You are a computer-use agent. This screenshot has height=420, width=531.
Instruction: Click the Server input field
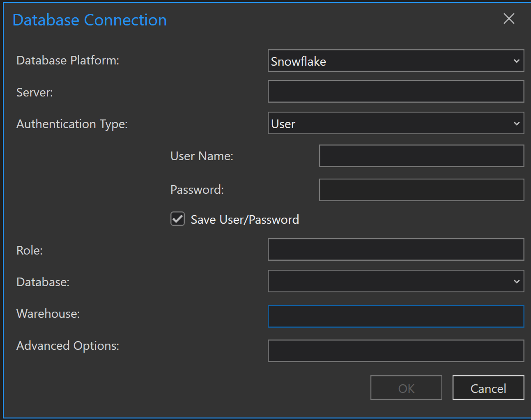[395, 91]
